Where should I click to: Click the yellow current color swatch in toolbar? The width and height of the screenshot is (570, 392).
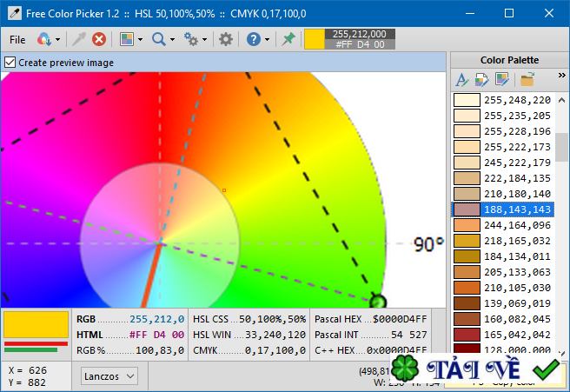coord(313,39)
